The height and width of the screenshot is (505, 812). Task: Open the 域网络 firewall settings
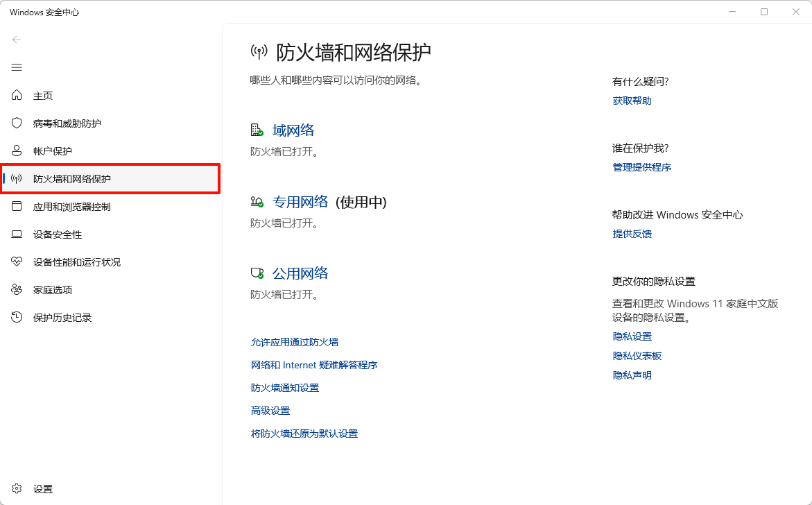tap(293, 130)
